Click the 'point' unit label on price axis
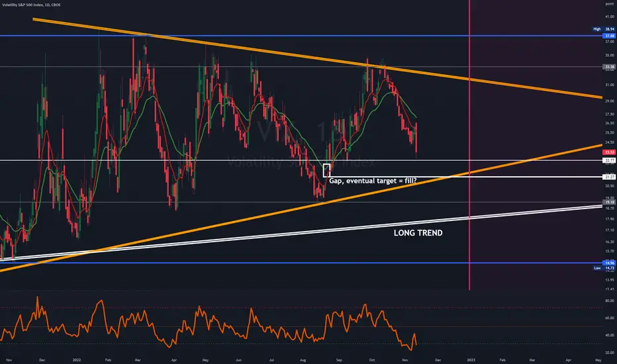617x364 pixels. point(609,4)
